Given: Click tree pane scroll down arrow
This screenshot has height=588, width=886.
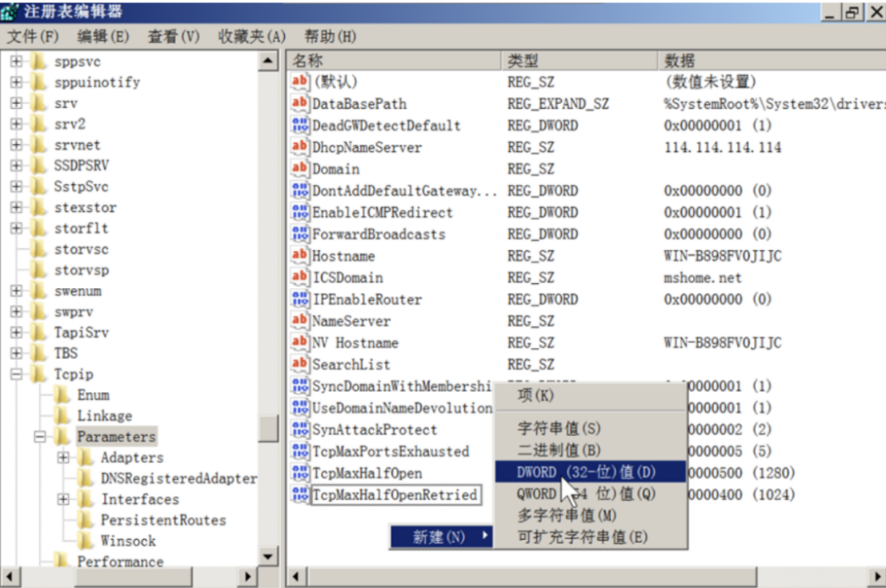Looking at the screenshot, I should pos(268,557).
